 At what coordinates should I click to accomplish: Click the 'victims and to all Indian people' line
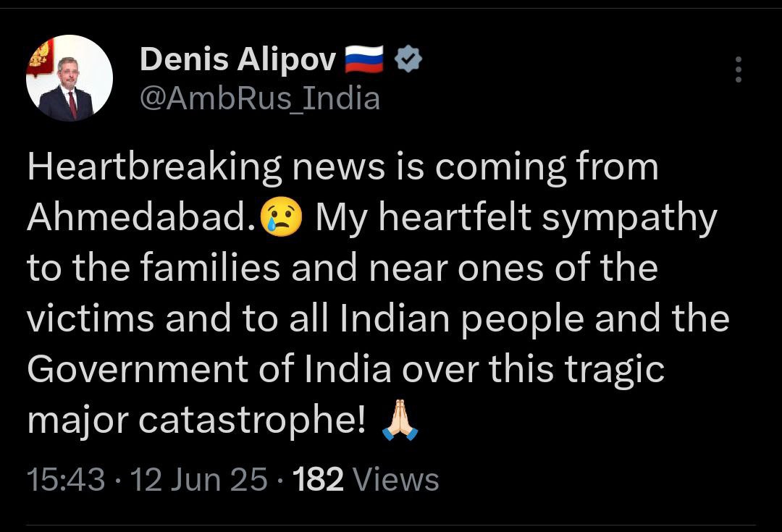(378, 319)
